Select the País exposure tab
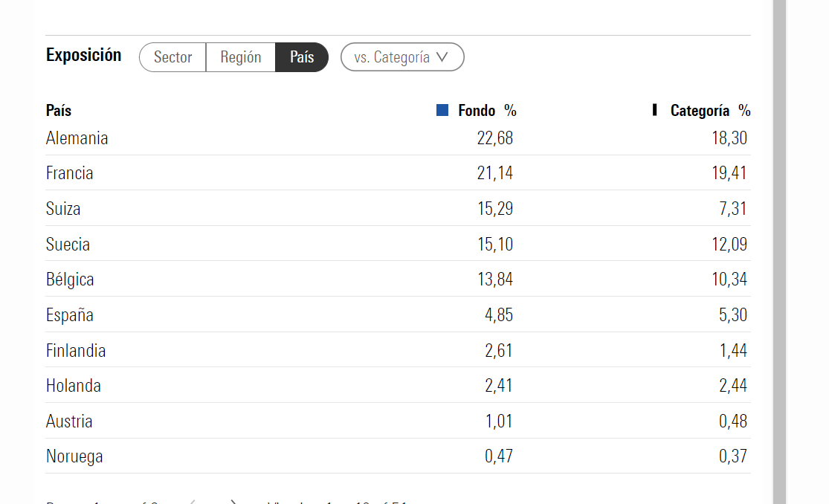The width and height of the screenshot is (829, 504). [302, 57]
